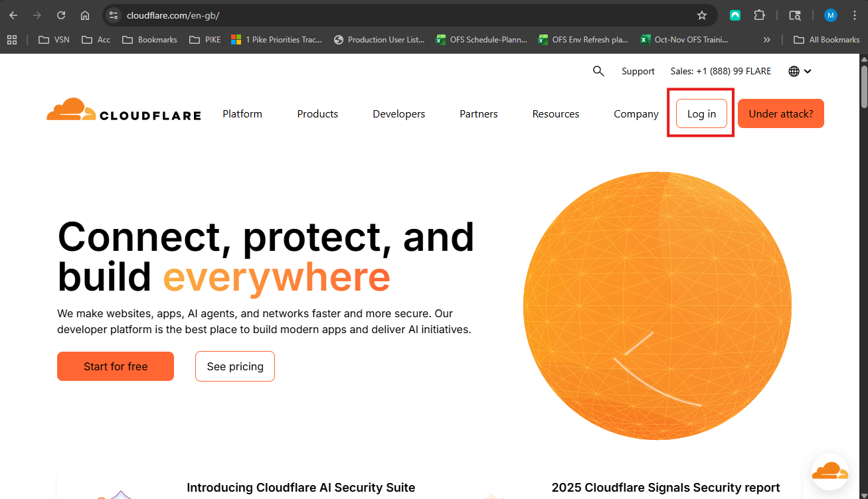
Task: Open the tab search icon in toolbar
Action: tap(795, 15)
